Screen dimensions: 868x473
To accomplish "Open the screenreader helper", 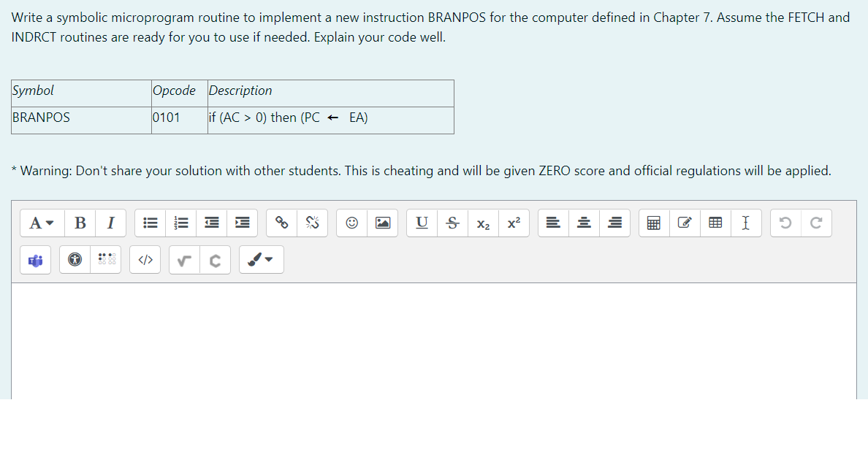I will pyautogui.click(x=106, y=259).
